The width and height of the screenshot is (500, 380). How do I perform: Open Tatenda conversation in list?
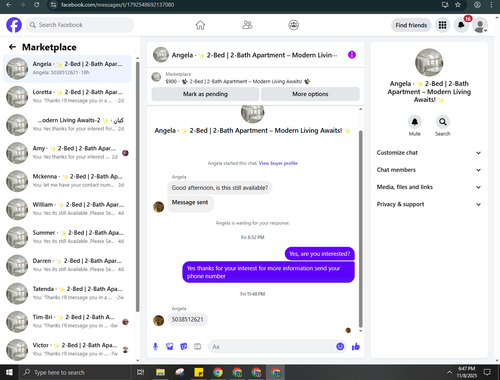[x=68, y=293]
